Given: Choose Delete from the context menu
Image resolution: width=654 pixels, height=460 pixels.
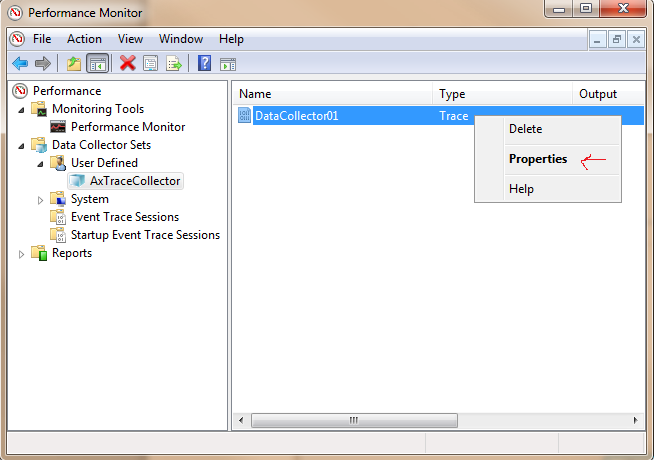Looking at the screenshot, I should [x=525, y=129].
